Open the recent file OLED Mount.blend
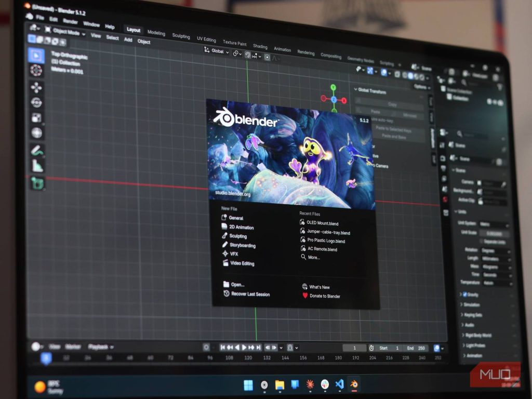 coord(318,222)
